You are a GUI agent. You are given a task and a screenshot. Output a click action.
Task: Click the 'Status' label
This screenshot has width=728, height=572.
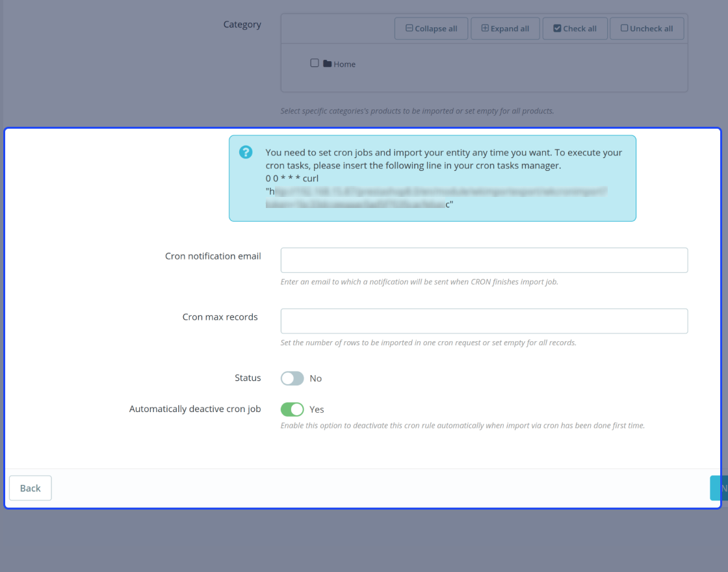[248, 378]
